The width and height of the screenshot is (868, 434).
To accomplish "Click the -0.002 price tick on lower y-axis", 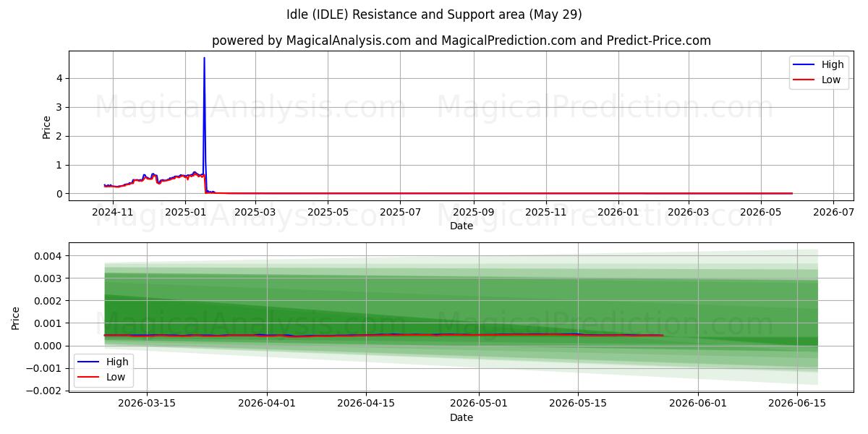I will (x=44, y=391).
